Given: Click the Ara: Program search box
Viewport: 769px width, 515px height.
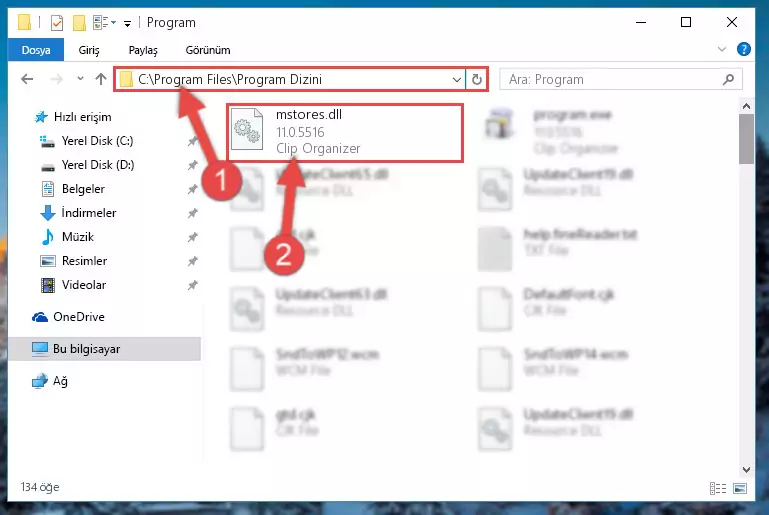Looking at the screenshot, I should (620, 79).
